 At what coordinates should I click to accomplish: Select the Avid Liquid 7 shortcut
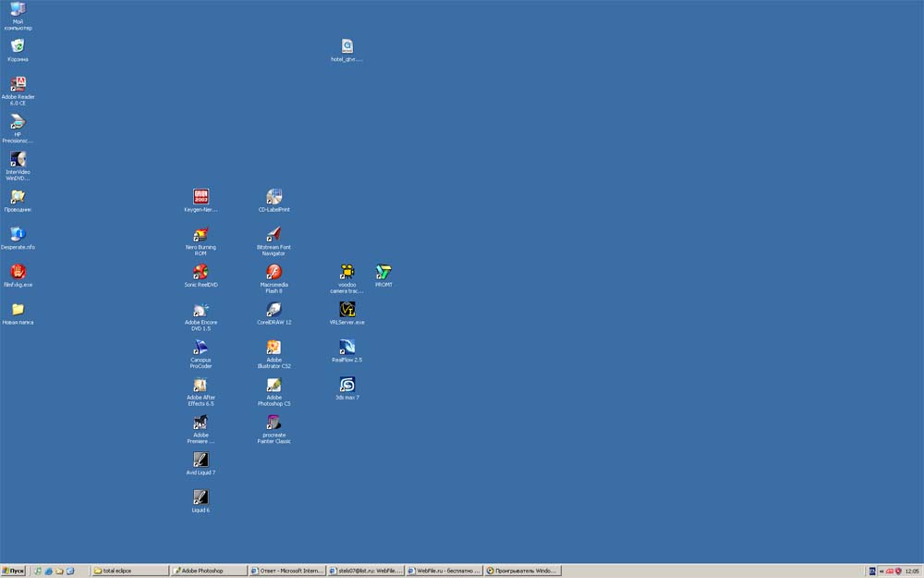coord(201,460)
